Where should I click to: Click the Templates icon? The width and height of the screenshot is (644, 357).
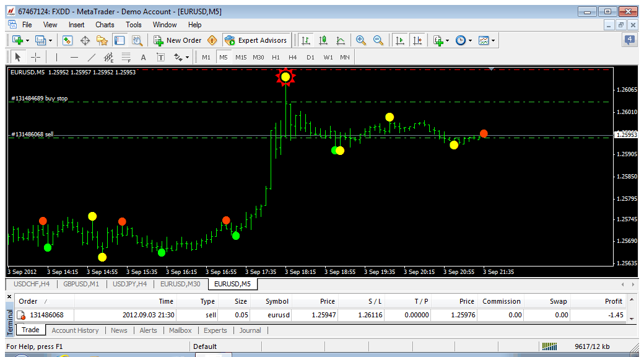pyautogui.click(x=484, y=40)
